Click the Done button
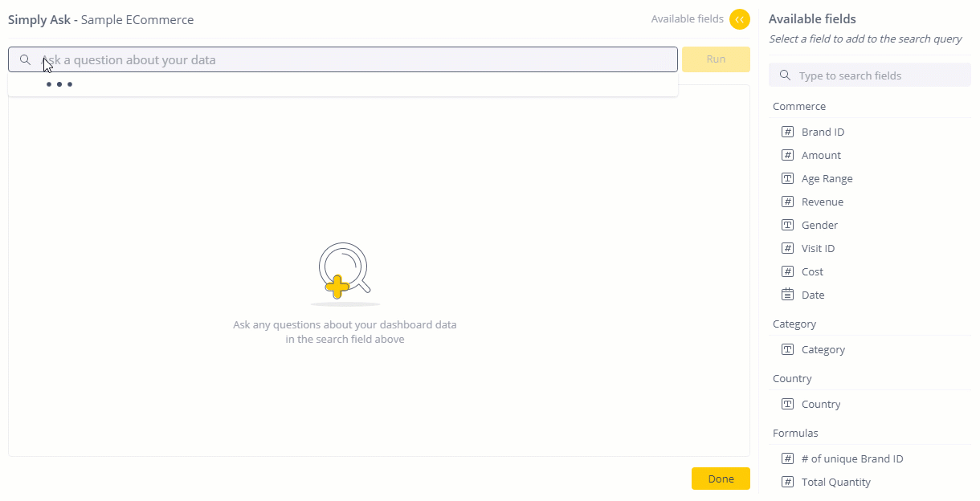The height and width of the screenshot is (501, 980). point(720,478)
